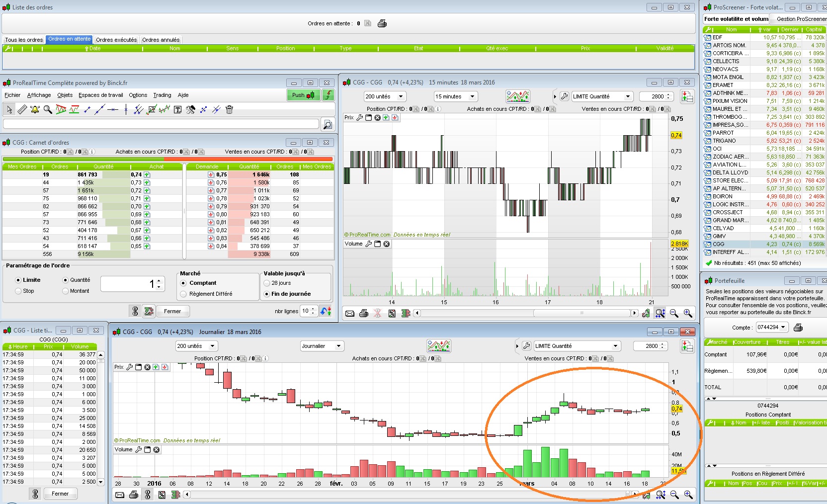
Task: Click the main search input field
Action: pyautogui.click(x=161, y=124)
